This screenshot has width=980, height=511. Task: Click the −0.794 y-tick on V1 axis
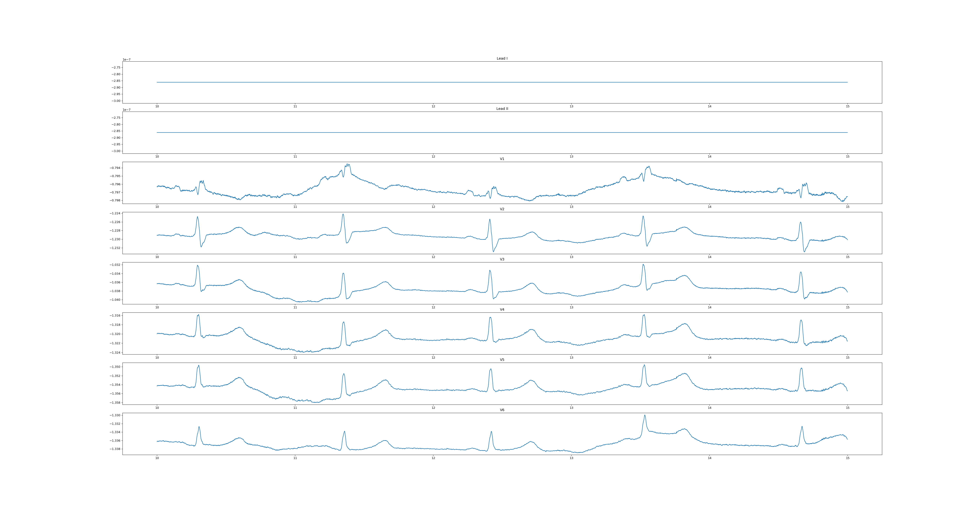point(115,168)
